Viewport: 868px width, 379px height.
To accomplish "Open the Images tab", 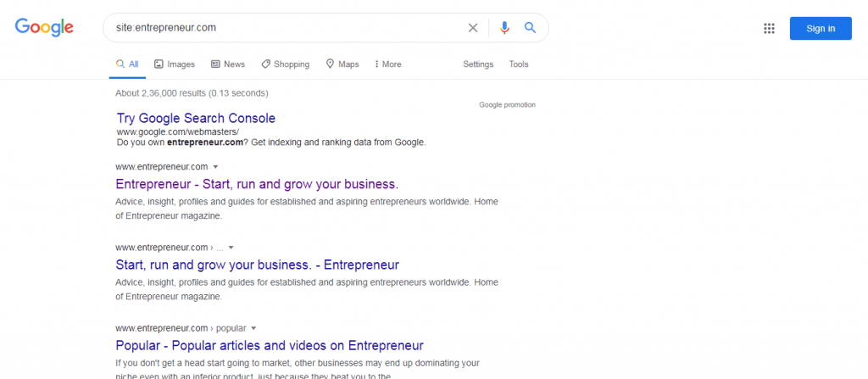I will coord(175,64).
